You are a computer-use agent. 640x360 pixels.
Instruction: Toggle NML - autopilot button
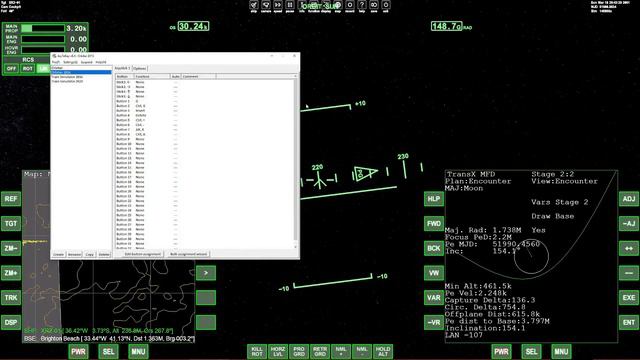(x=362, y=351)
